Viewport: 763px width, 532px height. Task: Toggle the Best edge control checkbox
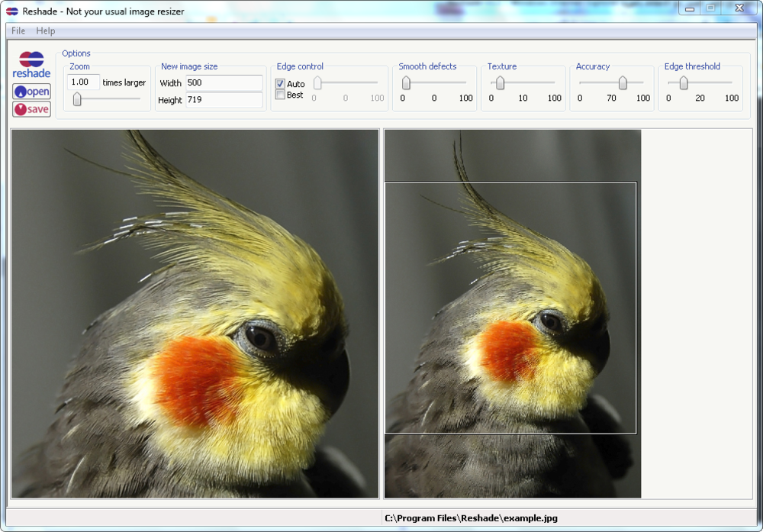(x=280, y=95)
